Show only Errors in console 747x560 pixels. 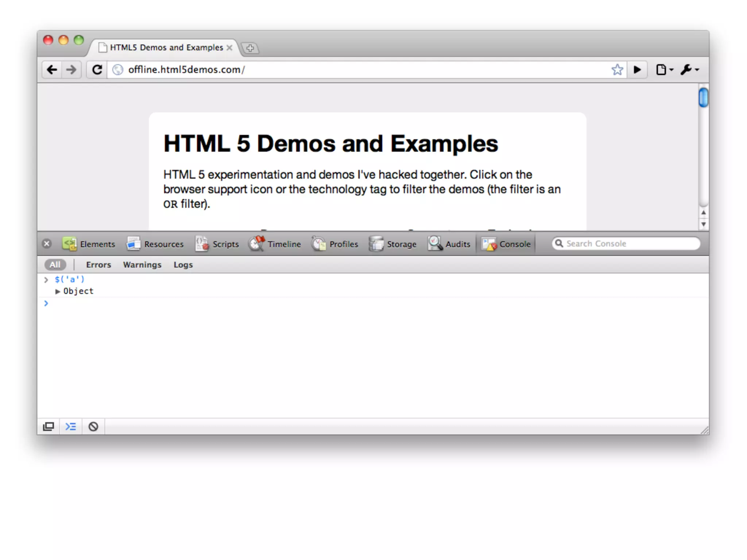point(98,265)
